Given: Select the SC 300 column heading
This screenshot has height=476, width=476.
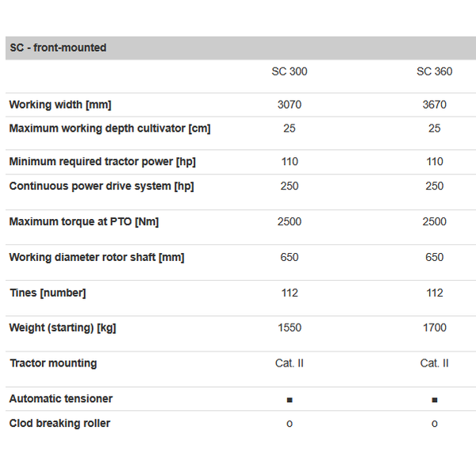Looking at the screenshot, I should coord(289,71).
